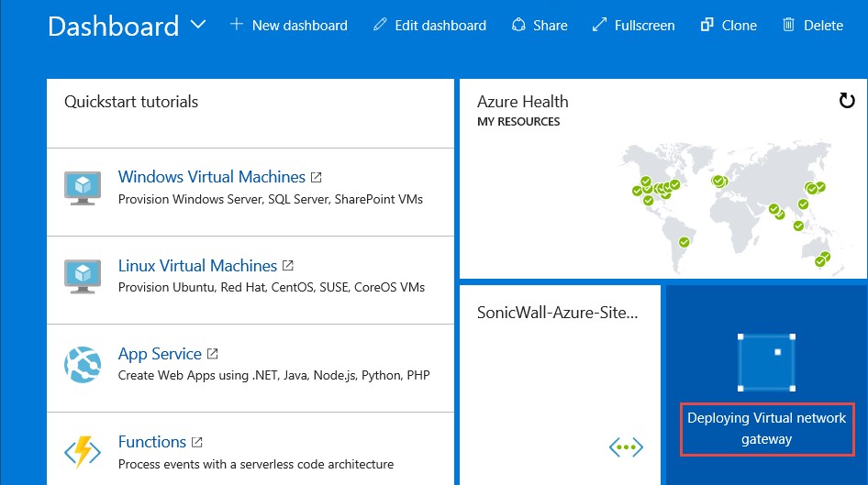Click the Dashboard heading text
868x485 pixels.
click(x=114, y=26)
